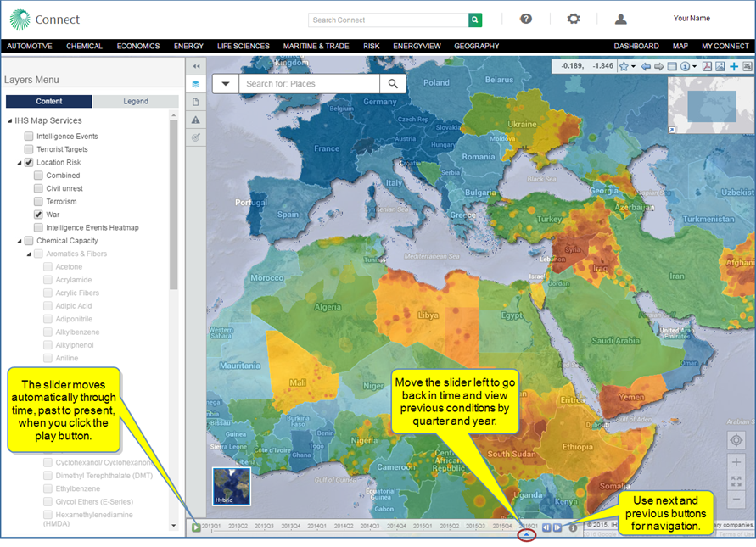The width and height of the screenshot is (756, 547).
Task: Click the time slider handle at 2016Q1
Action: (527, 534)
